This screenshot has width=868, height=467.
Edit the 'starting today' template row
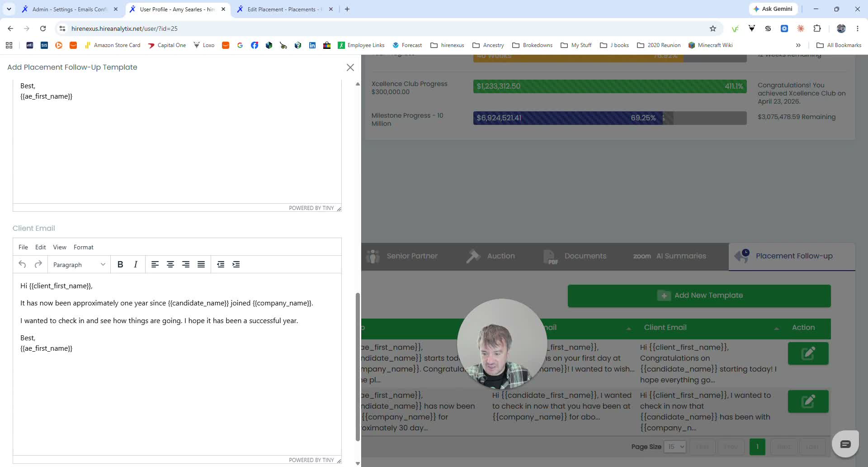[x=808, y=353]
